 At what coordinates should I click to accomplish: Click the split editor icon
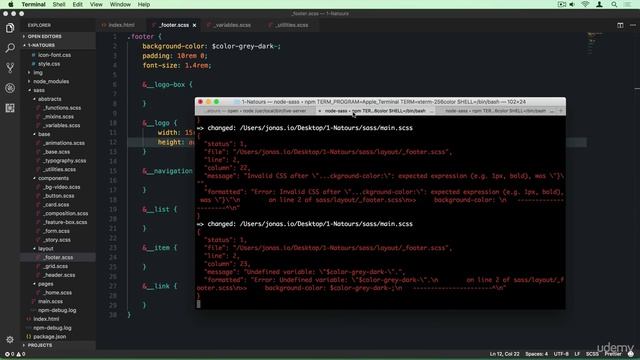click(x=620, y=25)
